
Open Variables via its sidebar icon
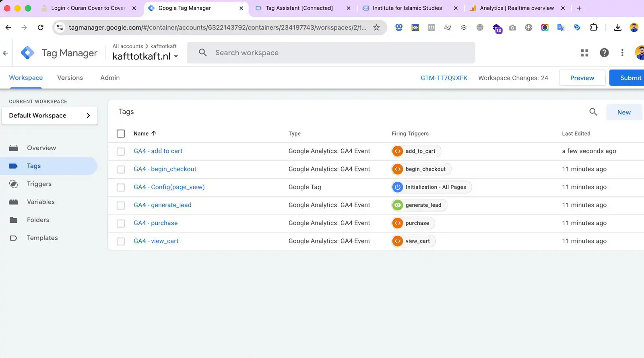14,202
